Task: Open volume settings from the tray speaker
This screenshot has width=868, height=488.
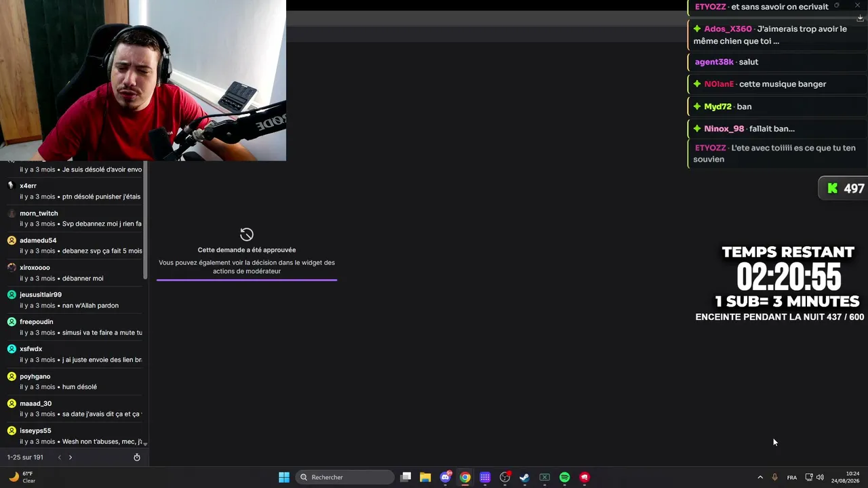Action: click(x=821, y=477)
